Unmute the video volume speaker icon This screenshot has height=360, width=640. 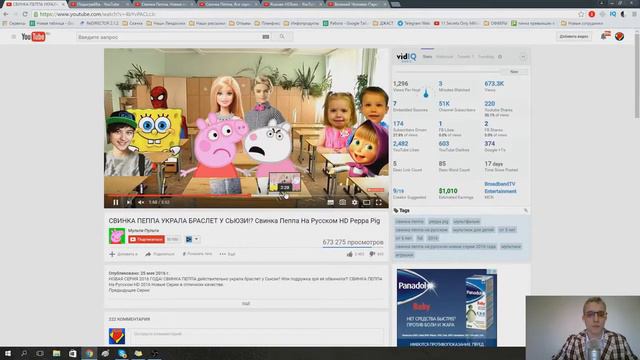pyautogui.click(x=141, y=202)
